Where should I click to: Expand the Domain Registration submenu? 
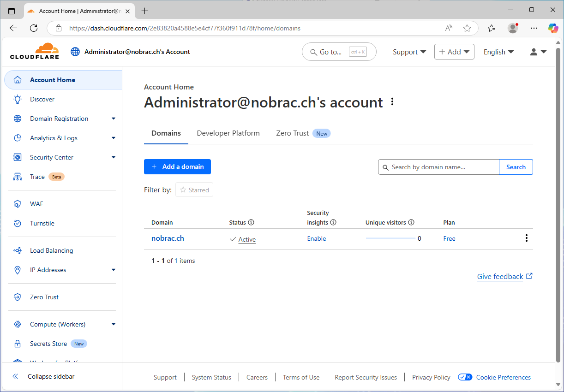(x=114, y=119)
